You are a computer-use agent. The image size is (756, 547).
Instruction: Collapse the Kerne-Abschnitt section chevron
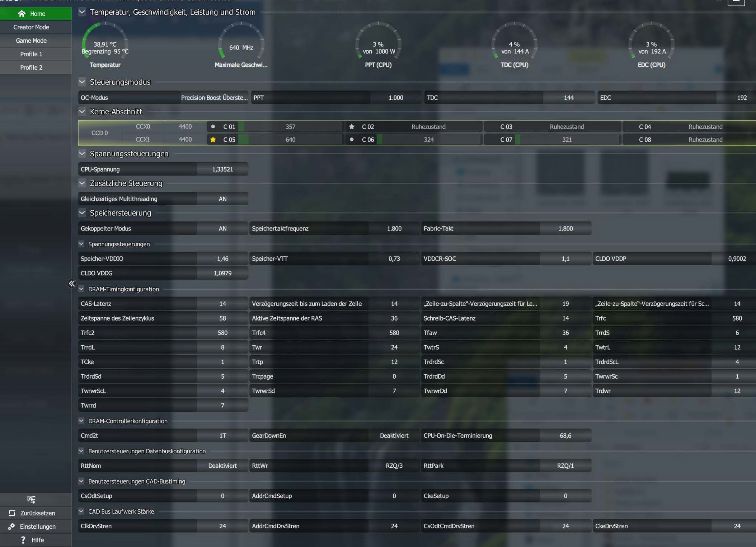[82, 112]
